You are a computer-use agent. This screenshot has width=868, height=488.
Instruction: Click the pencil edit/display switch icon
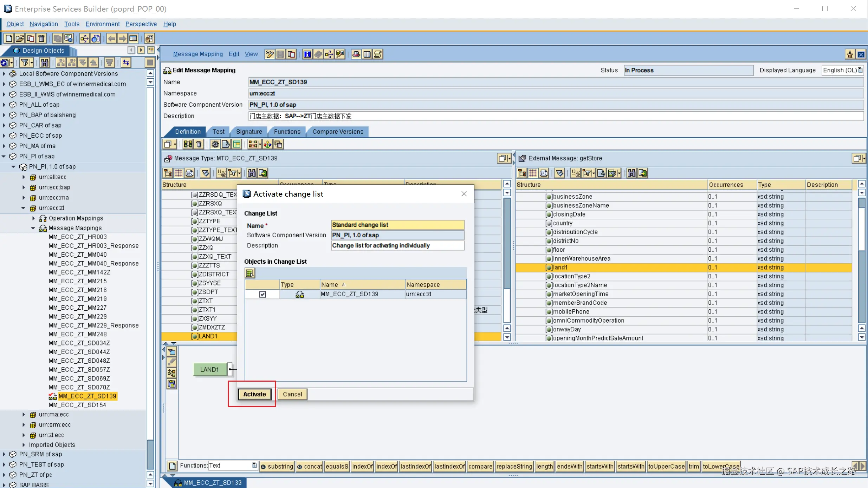point(270,54)
